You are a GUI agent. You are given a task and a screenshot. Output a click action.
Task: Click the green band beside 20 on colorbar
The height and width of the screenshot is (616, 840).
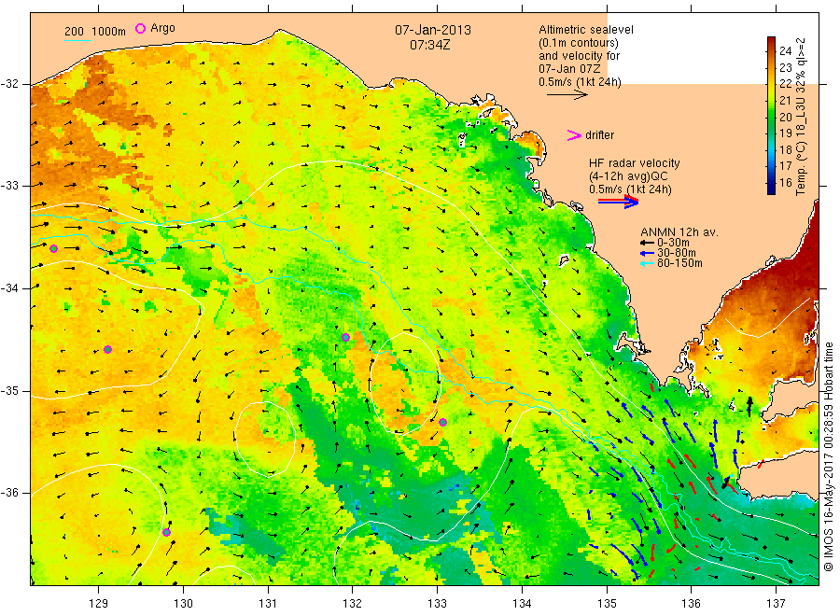(771, 117)
